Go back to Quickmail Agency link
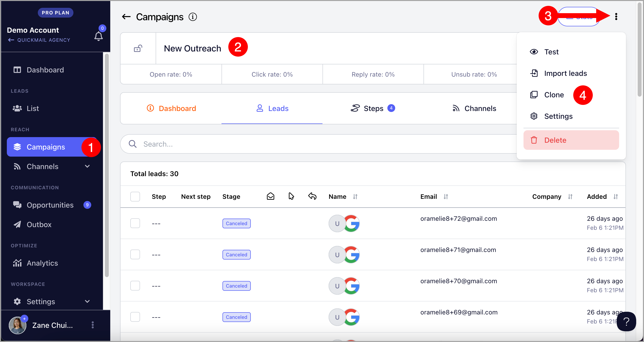The height and width of the screenshot is (342, 644). tap(39, 40)
